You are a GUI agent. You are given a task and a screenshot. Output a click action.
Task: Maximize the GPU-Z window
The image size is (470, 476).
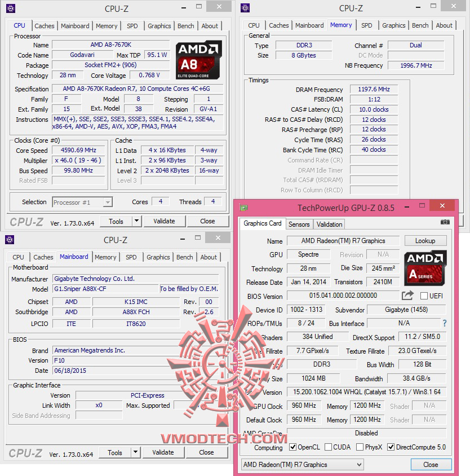pyautogui.click(x=422, y=205)
